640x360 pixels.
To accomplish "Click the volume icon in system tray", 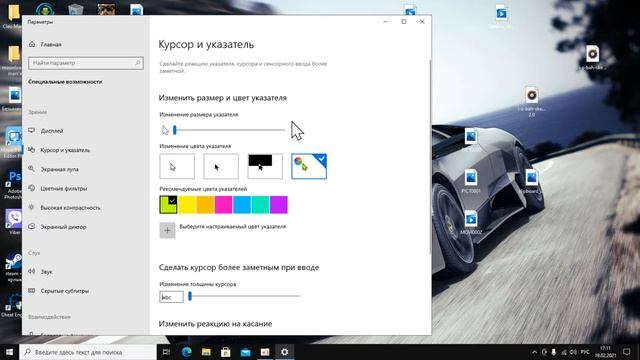I will pos(573,352).
